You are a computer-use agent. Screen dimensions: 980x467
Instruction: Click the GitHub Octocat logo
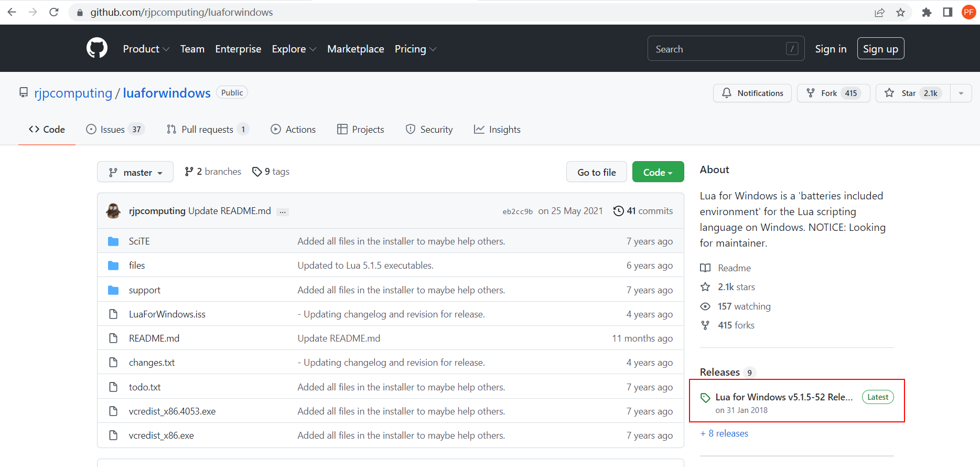click(x=97, y=48)
